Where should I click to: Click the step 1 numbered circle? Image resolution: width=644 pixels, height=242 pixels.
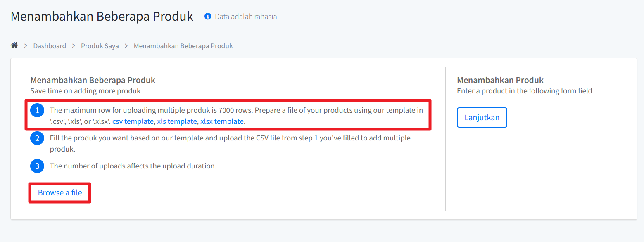[37, 110]
